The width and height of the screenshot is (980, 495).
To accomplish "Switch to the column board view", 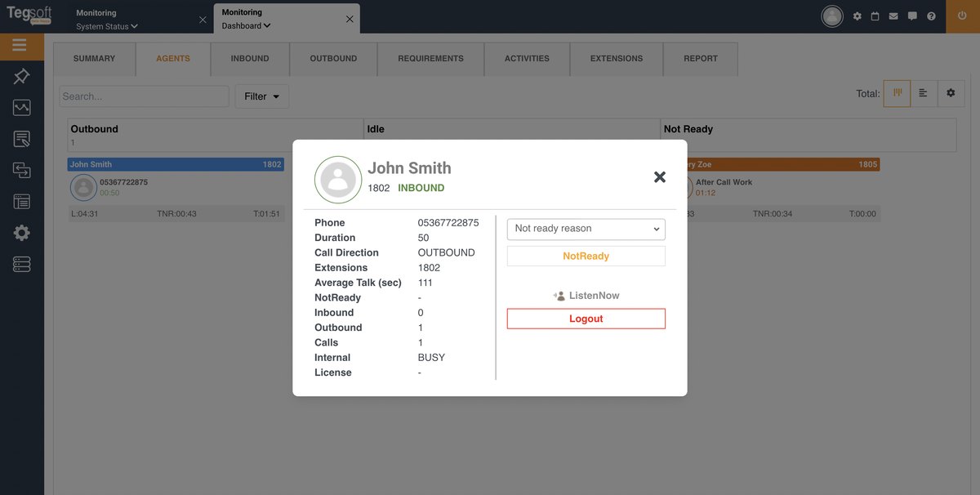I will click(897, 93).
